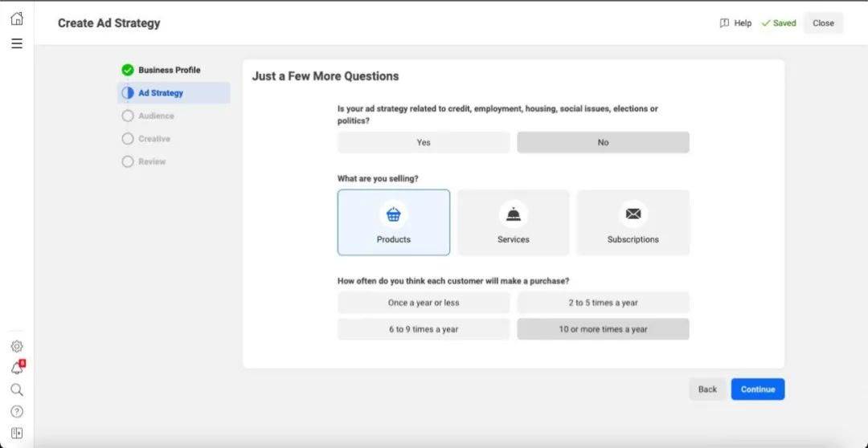Image resolution: width=868 pixels, height=448 pixels.
Task: Select Yes for special ad category
Action: point(424,143)
